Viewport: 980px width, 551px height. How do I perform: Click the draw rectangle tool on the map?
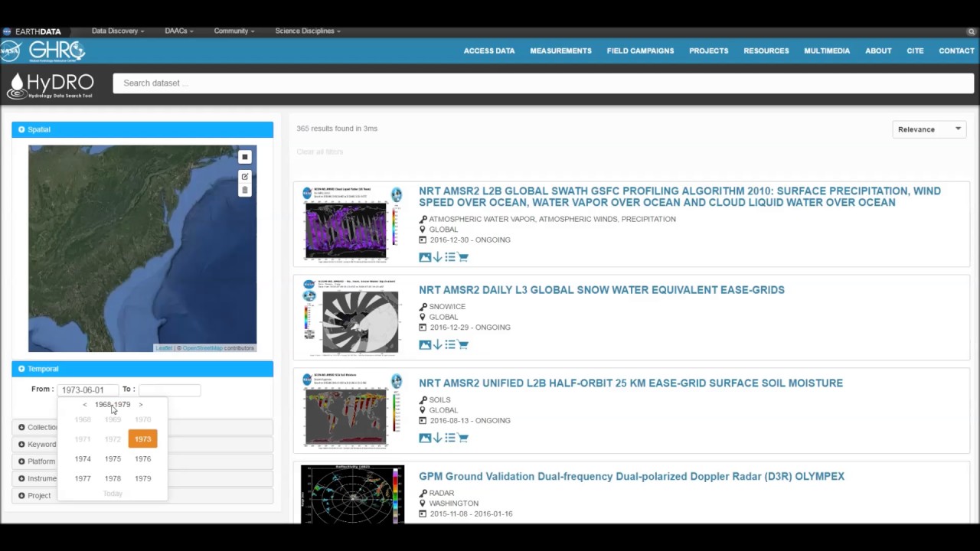245,157
